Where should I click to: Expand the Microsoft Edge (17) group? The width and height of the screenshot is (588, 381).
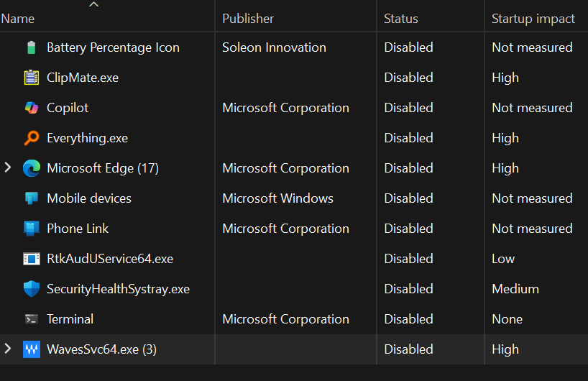point(7,167)
